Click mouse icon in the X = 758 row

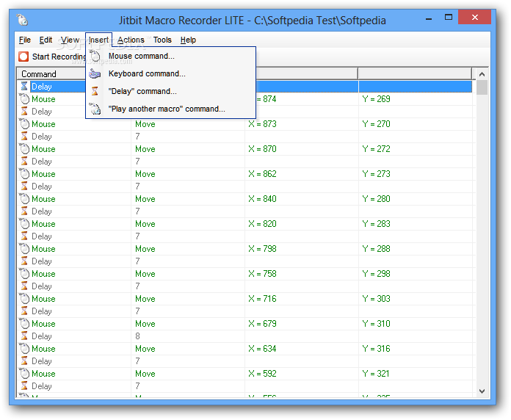tap(24, 274)
